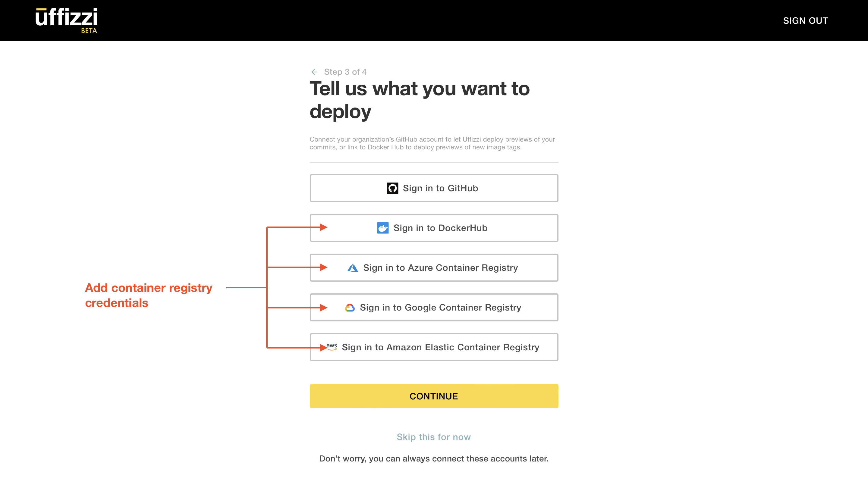The width and height of the screenshot is (868, 494).
Task: Click the "Add container registry credentials" annotation
Action: pos(148,295)
